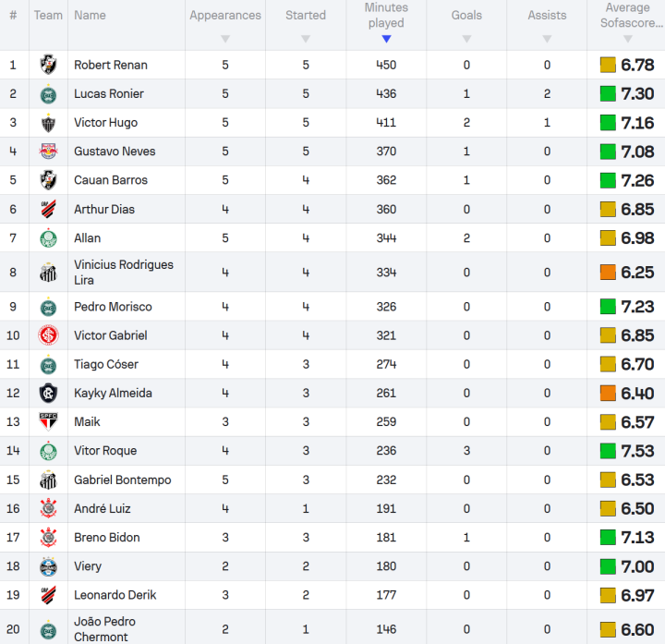
Task: Open Lucas Ronier's player page
Action: [109, 94]
